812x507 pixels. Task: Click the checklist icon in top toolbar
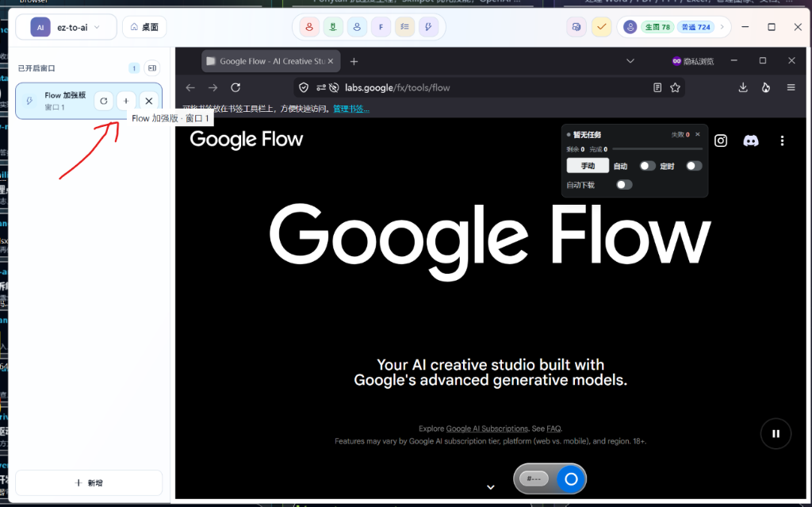pos(404,27)
